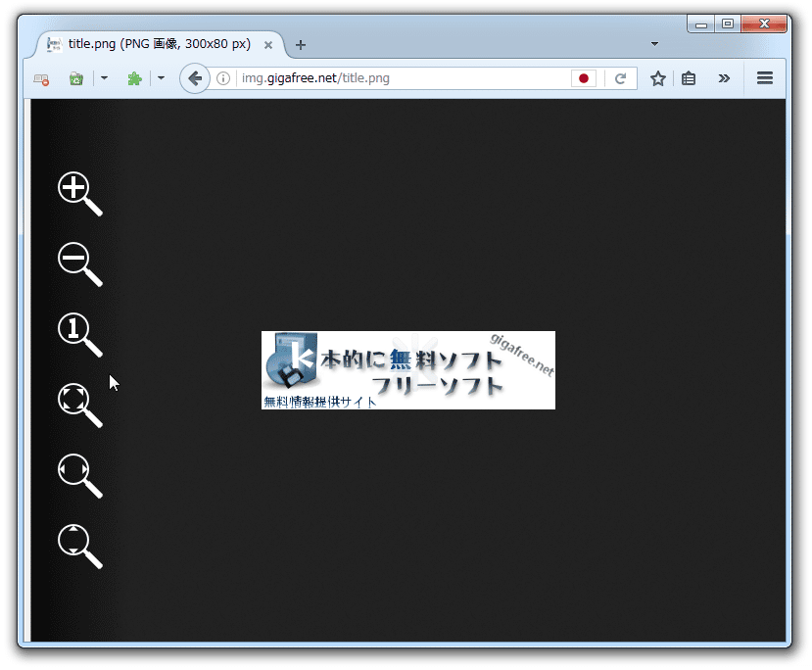Show site information via the info icon

(x=223, y=78)
